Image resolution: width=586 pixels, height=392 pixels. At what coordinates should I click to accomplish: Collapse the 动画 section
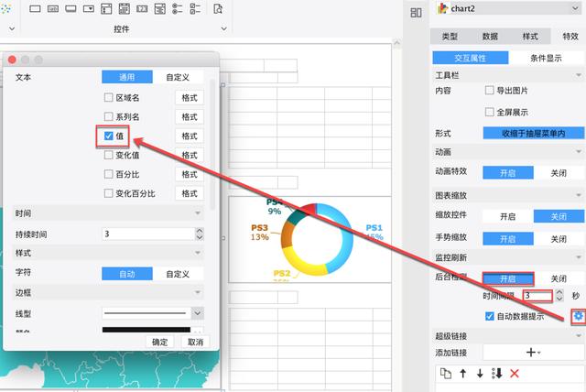(x=578, y=152)
